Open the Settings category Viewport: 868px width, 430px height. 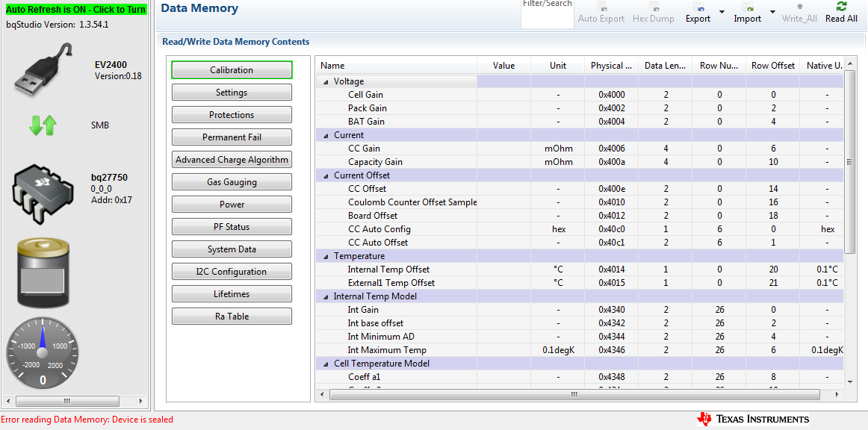[x=232, y=93]
